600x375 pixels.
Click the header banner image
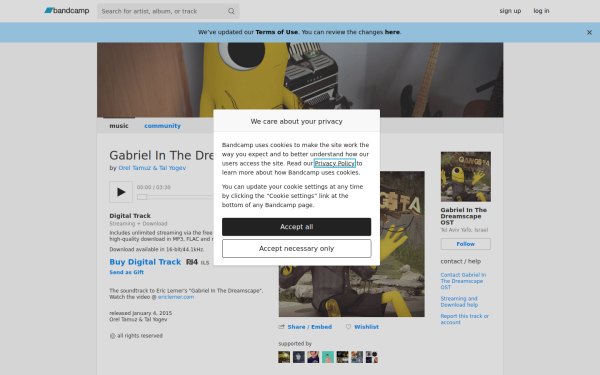[300, 80]
